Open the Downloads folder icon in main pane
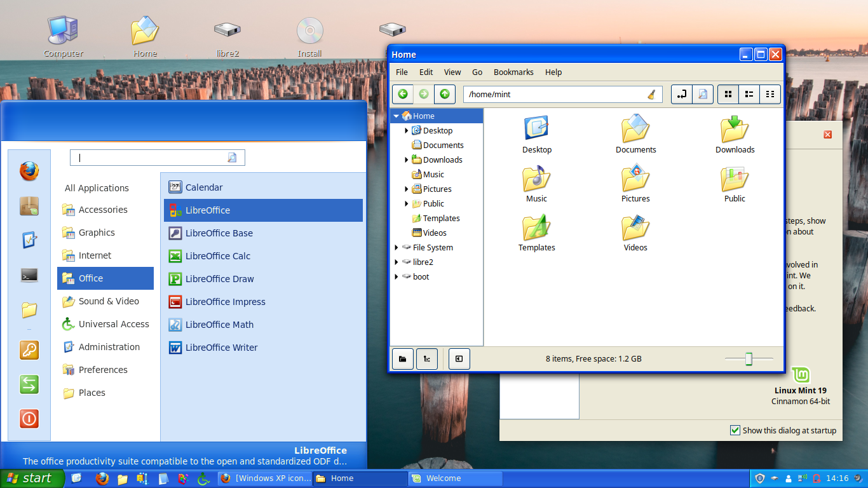The image size is (868, 488). point(735,129)
